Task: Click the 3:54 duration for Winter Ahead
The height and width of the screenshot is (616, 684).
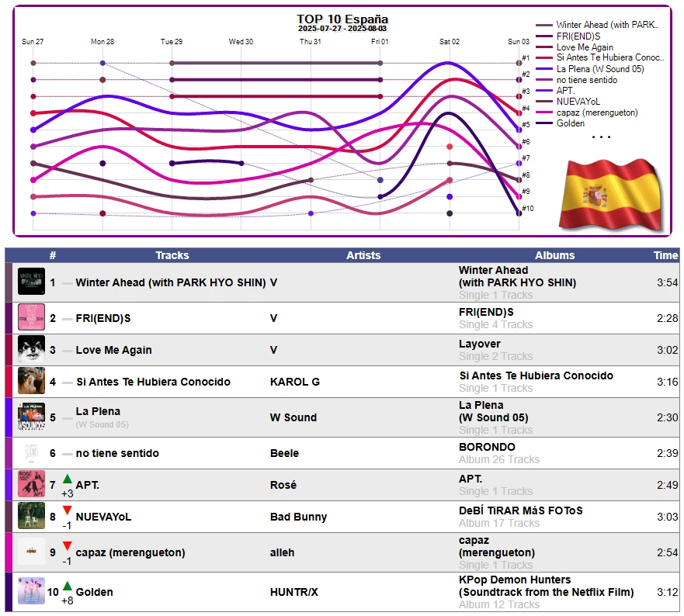Action: click(668, 282)
